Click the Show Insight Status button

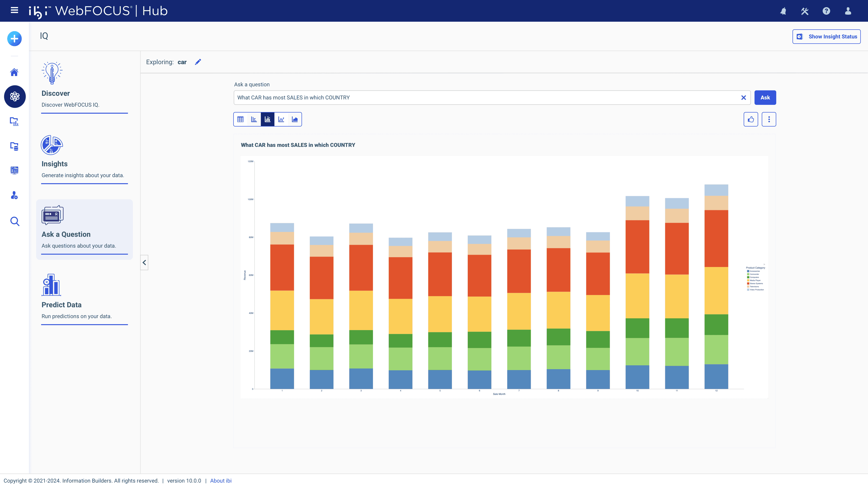[826, 36]
